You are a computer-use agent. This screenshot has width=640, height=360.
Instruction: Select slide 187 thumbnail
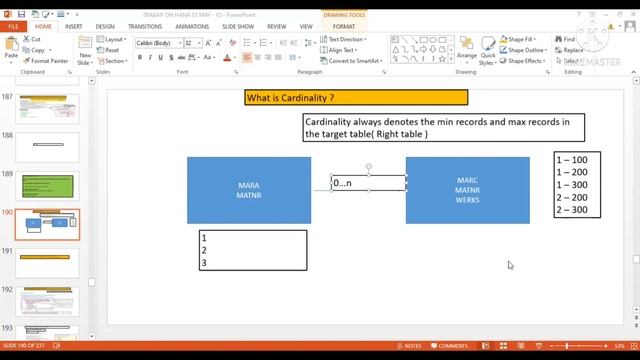click(47, 109)
